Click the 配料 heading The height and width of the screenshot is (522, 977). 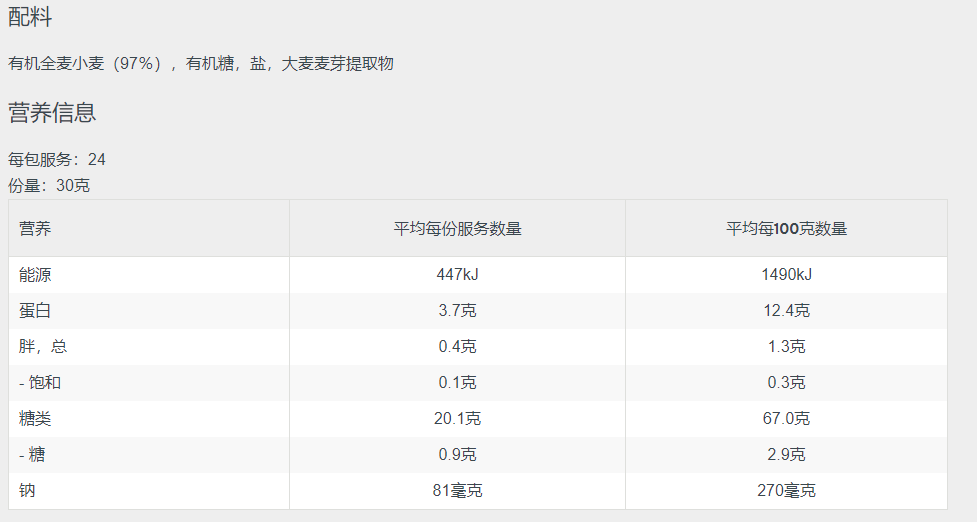(x=30, y=16)
